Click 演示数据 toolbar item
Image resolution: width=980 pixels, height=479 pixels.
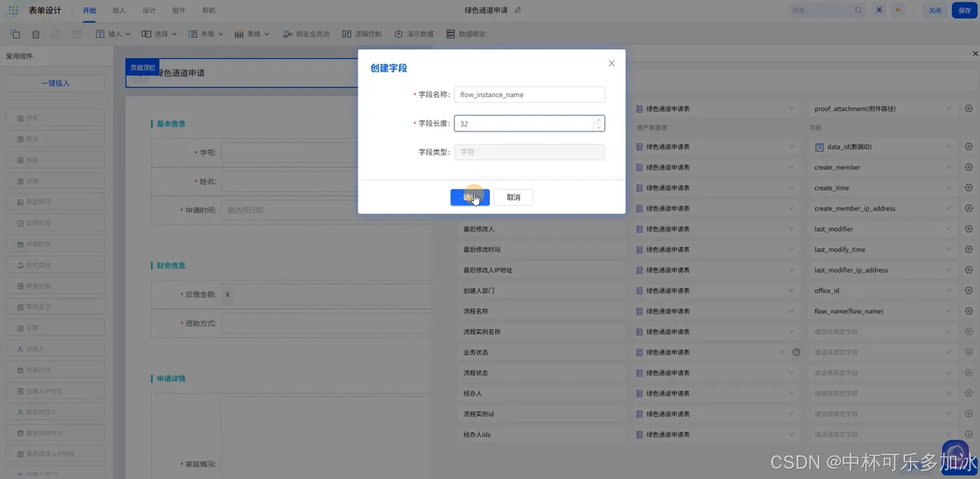click(x=414, y=34)
